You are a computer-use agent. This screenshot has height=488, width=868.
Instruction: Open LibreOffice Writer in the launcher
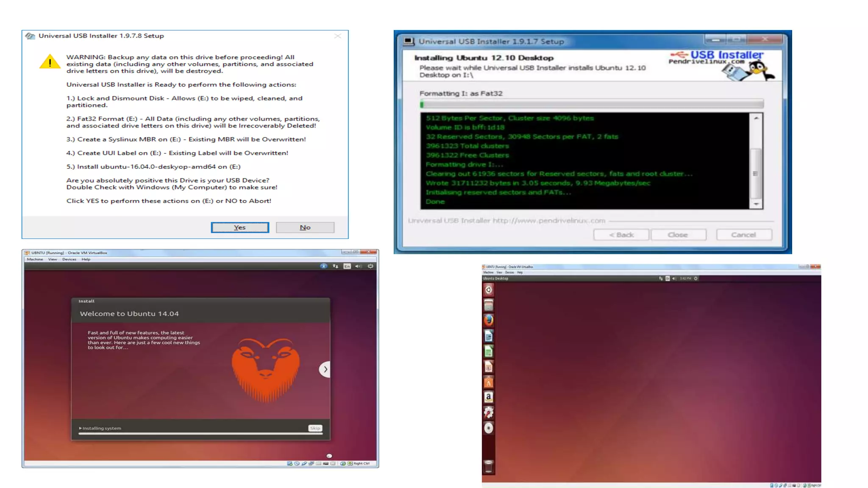488,336
